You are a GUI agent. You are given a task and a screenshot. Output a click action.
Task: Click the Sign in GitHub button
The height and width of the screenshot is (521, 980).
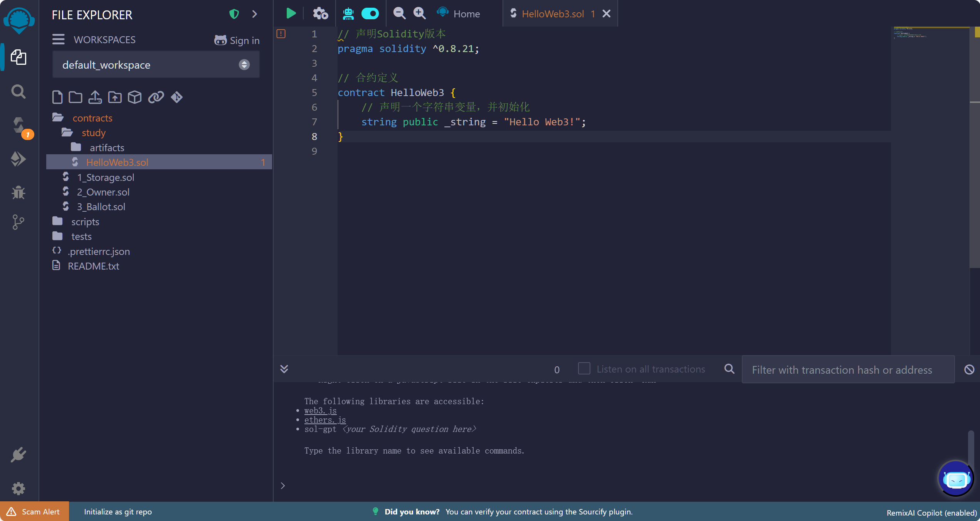coord(237,40)
